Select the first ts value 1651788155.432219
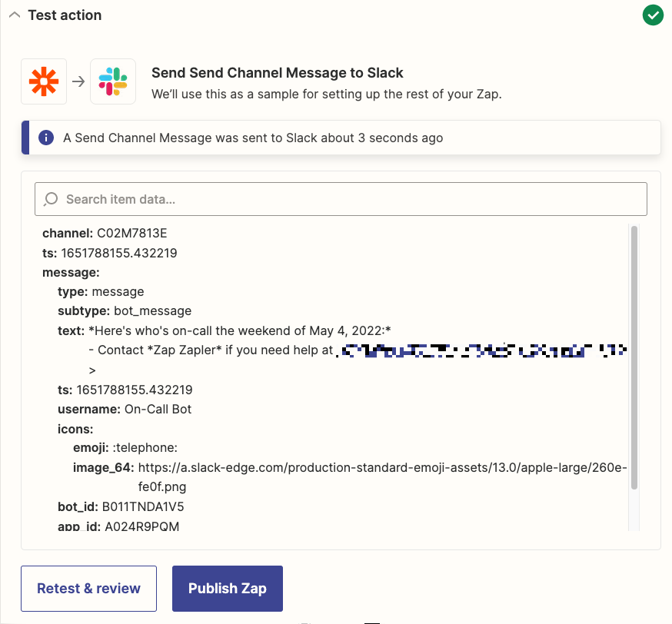 tap(119, 253)
